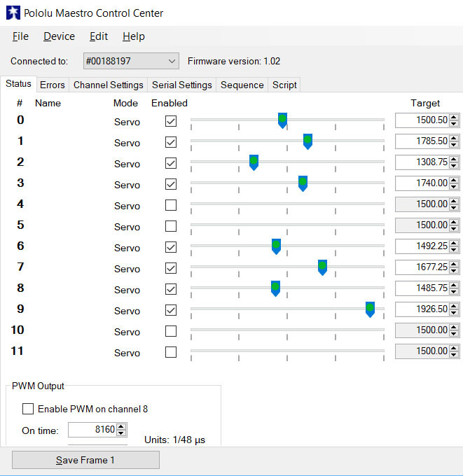Increment channel 3 target with up arrow
463x476 pixels.
click(454, 180)
